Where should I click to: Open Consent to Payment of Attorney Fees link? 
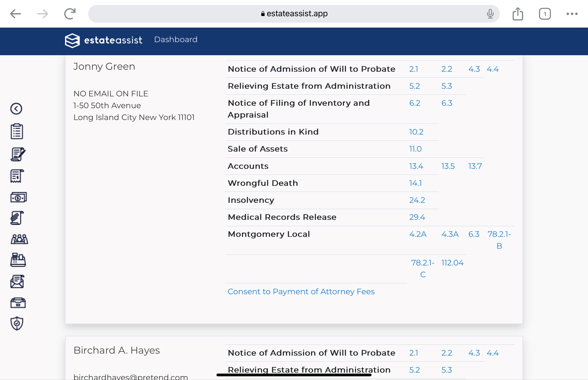[301, 292]
